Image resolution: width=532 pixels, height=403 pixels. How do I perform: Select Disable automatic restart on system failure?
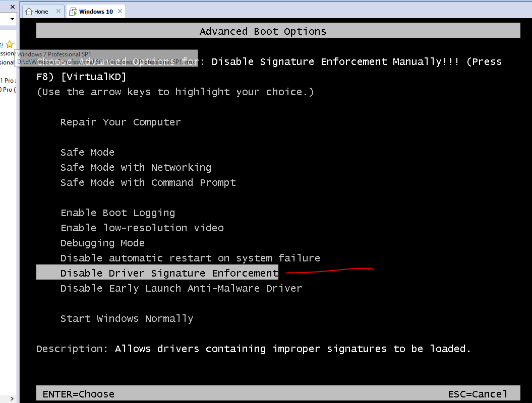(x=190, y=258)
